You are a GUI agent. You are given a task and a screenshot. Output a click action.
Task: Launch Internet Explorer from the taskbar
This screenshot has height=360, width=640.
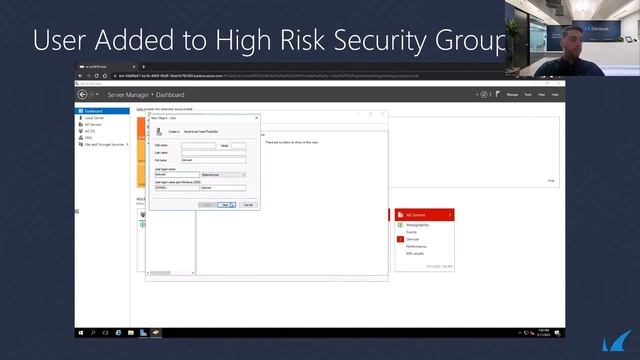pos(118,333)
